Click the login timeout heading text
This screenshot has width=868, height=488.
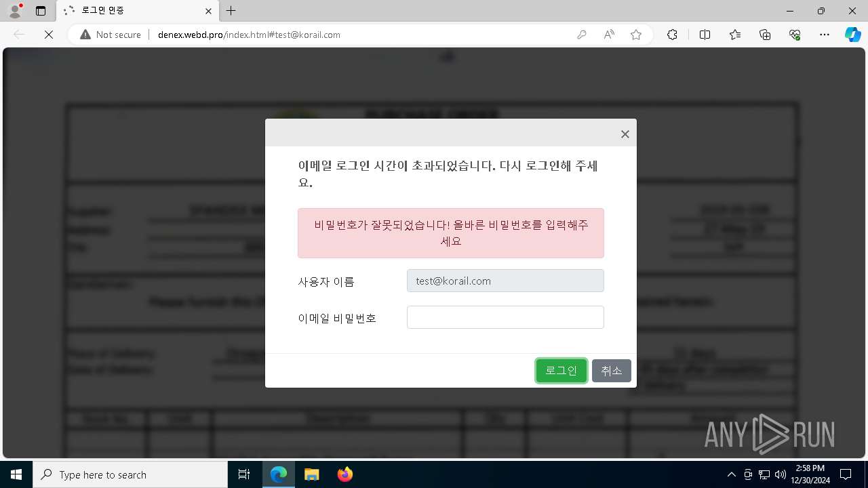(448, 174)
